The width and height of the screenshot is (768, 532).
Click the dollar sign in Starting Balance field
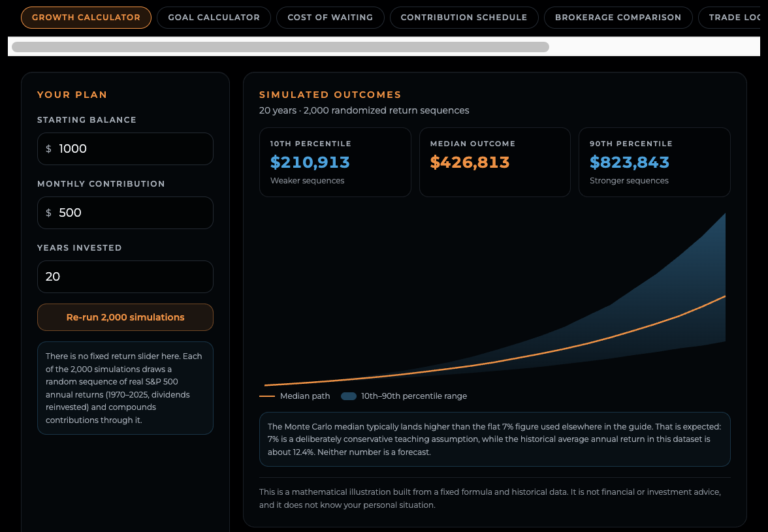48,149
